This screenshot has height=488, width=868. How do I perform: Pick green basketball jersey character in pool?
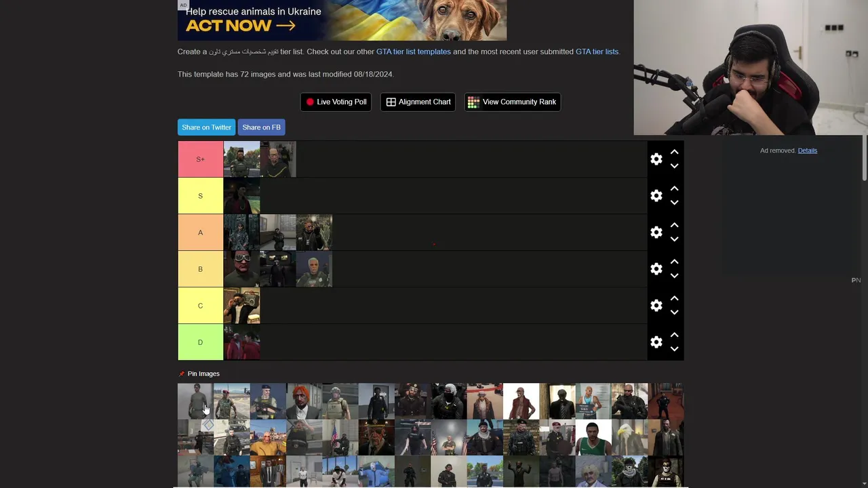coord(593,438)
